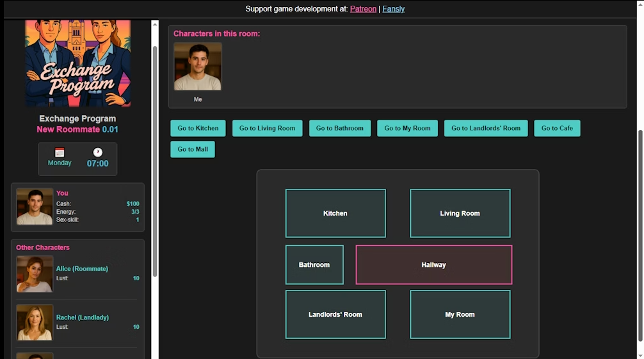This screenshot has width=644, height=359.
Task: Select My Room on the house map
Action: (x=460, y=314)
